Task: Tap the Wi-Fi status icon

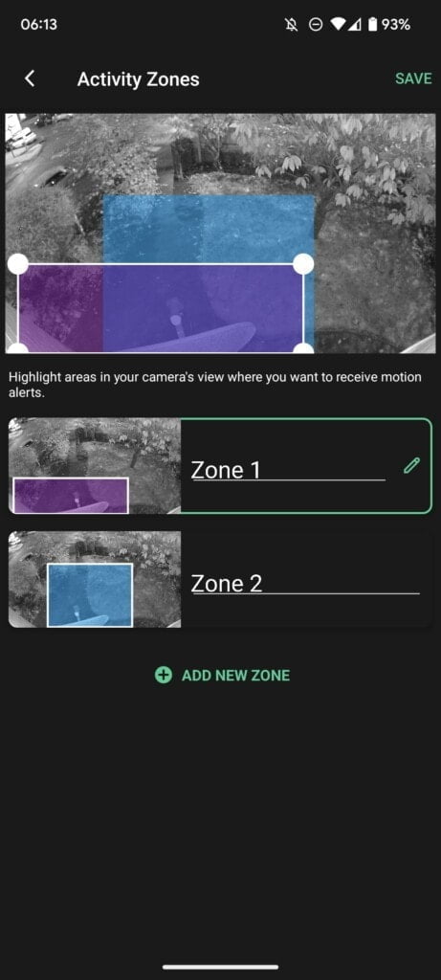Action: pyautogui.click(x=339, y=25)
